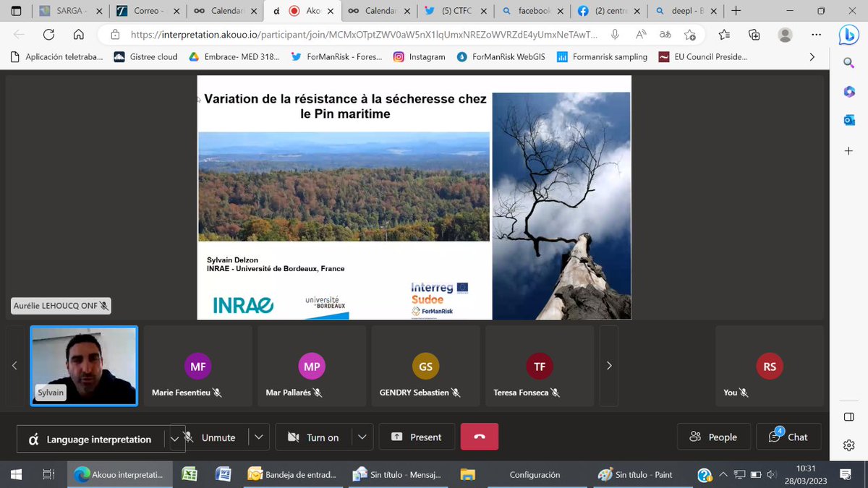Open camera options dropdown next to Turn on
Image resolution: width=868 pixels, height=488 pixels.
click(x=360, y=437)
